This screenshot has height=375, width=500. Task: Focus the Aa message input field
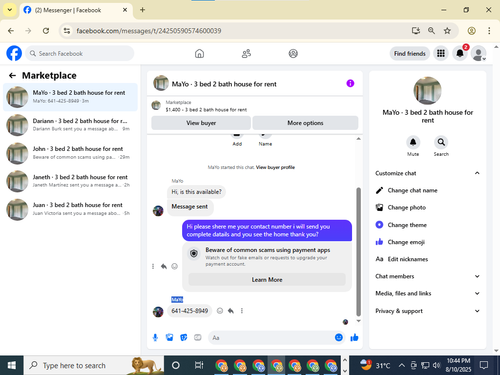coord(272,338)
